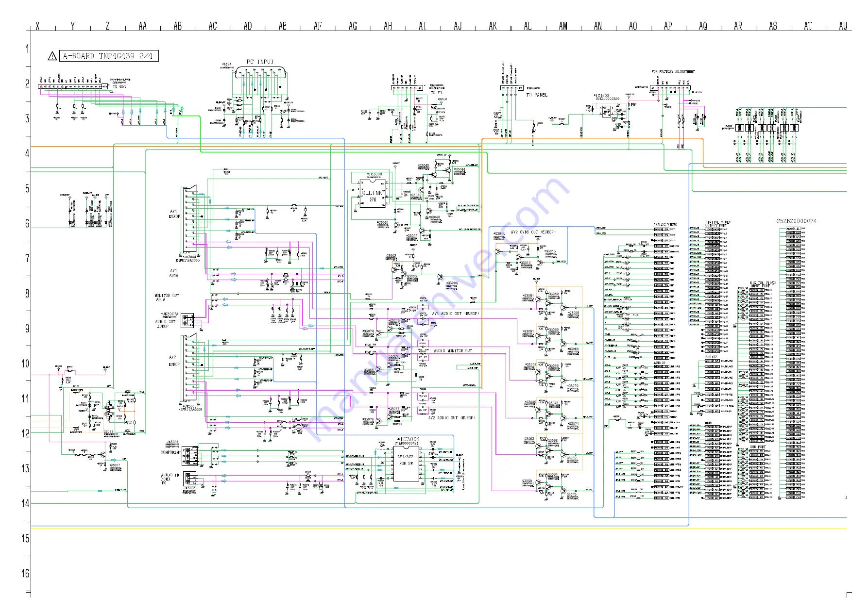Image resolution: width=868 pixels, height=613 pixels.
Task: Select the 'DIGITAL VIDEO INPUT PORT' heading
Action: tap(763, 284)
